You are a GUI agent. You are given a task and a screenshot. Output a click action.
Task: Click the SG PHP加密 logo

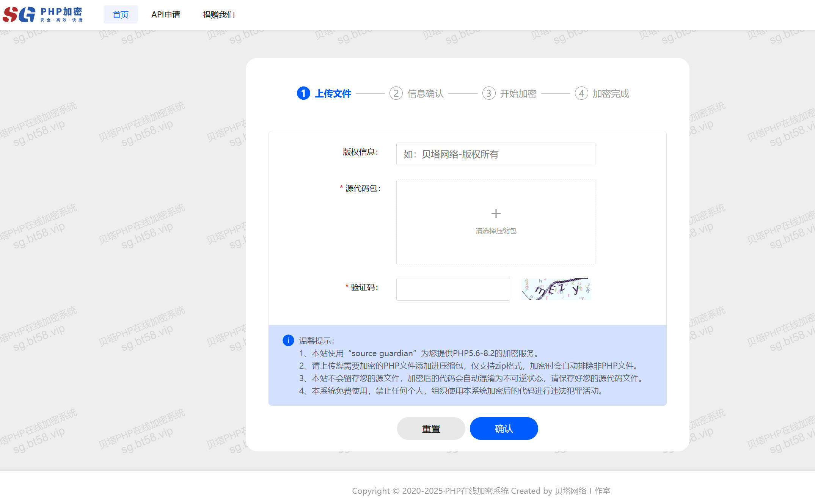pos(42,14)
